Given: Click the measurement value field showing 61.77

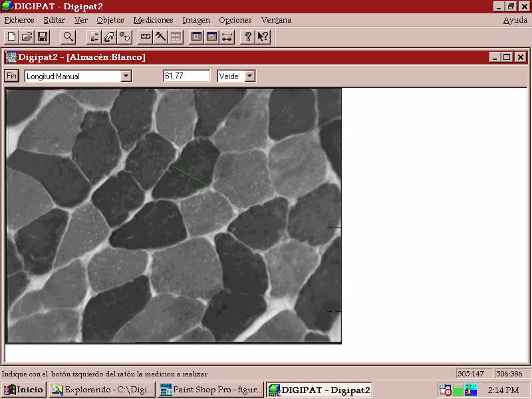Looking at the screenshot, I should click(186, 76).
